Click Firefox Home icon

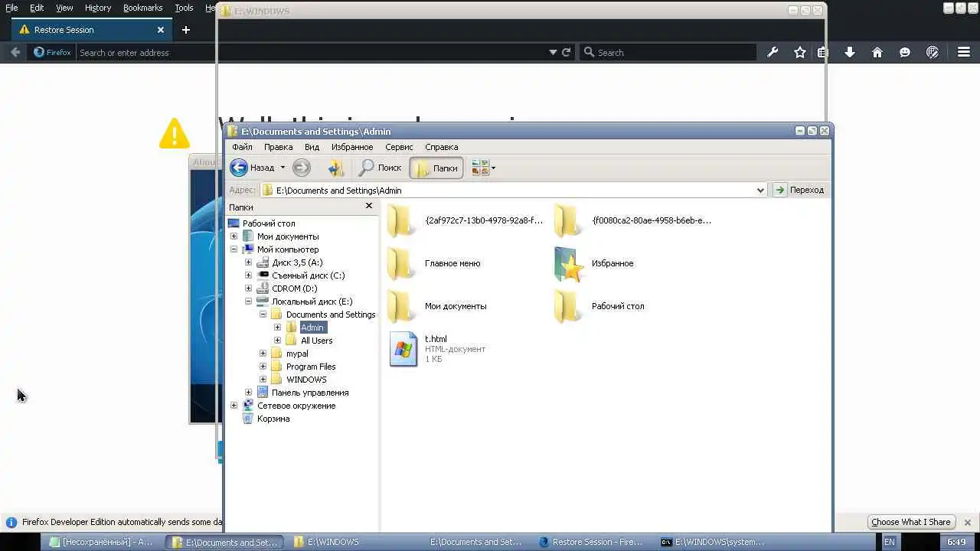click(877, 52)
